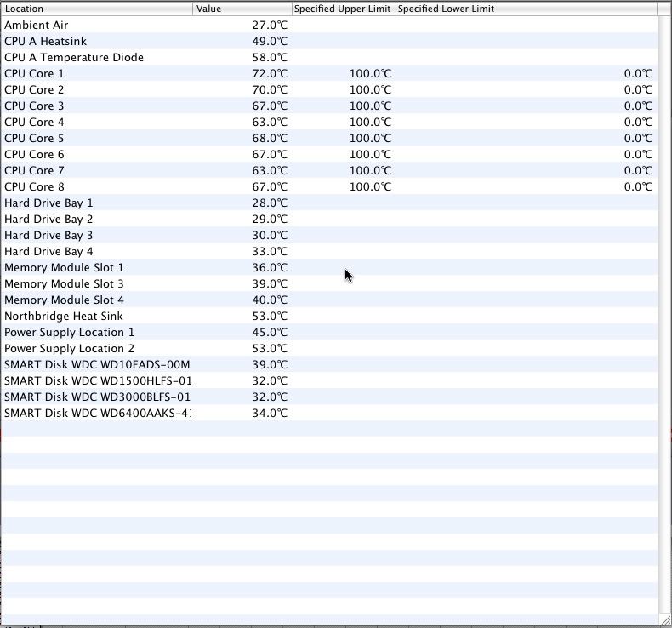Select the Hard Drive Bay 4 row
The image size is (672, 628).
click(329, 251)
